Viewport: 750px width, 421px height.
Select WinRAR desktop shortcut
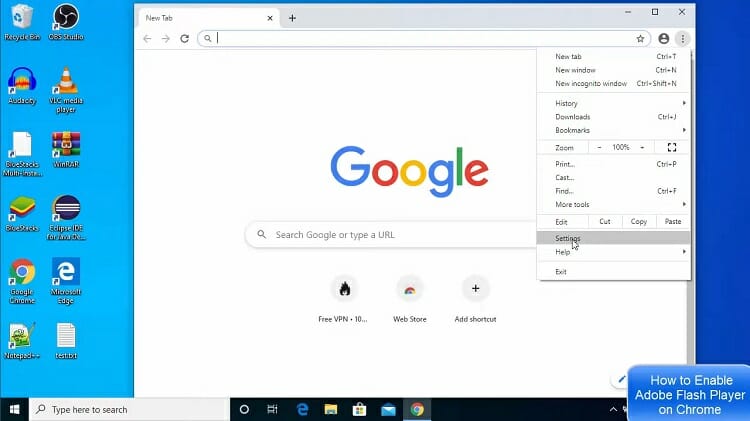point(66,150)
